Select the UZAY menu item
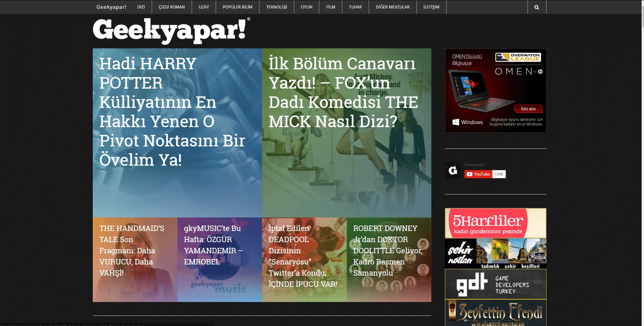This screenshot has width=644, height=326. 204,7
